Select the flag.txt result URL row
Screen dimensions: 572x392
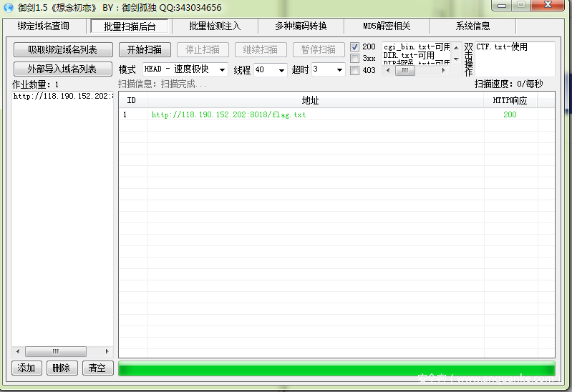point(228,114)
